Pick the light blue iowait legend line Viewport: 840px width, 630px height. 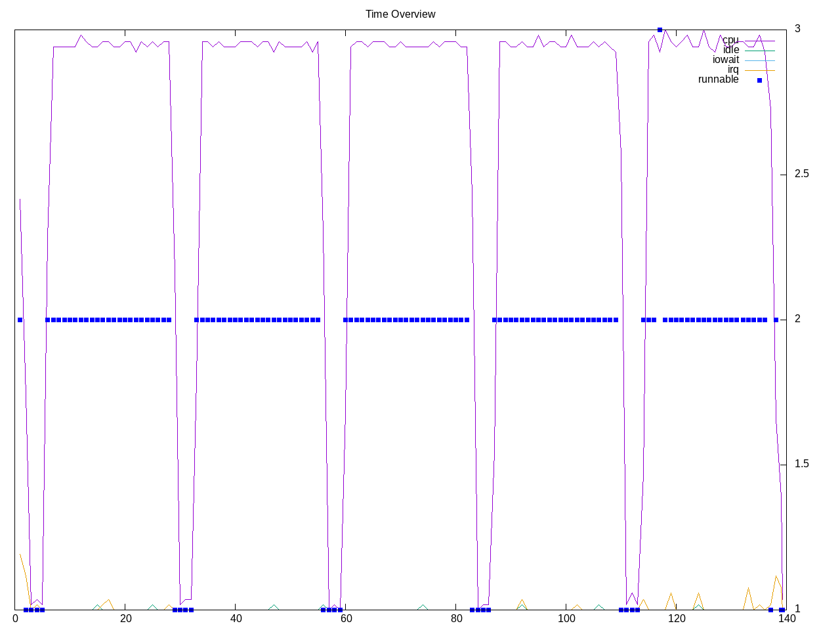pos(759,60)
